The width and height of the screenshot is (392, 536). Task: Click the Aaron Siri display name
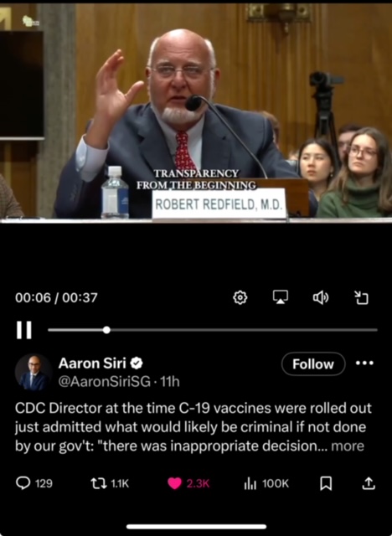click(x=92, y=363)
